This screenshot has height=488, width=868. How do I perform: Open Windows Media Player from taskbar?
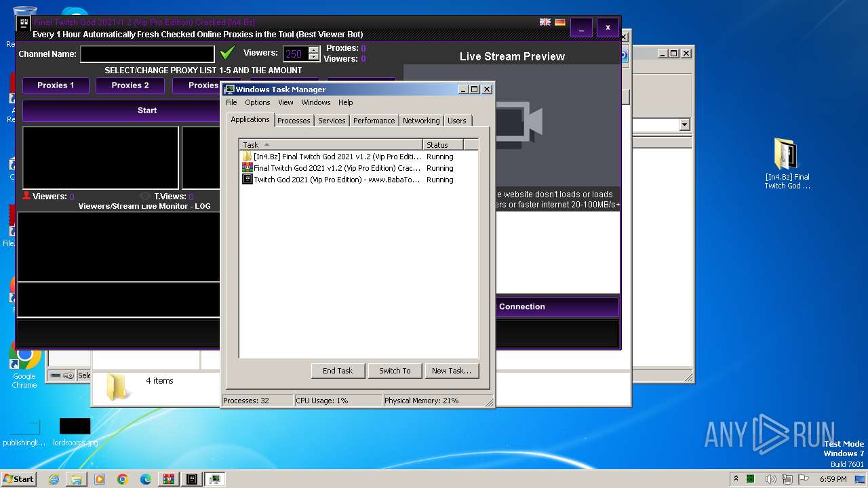point(100,479)
